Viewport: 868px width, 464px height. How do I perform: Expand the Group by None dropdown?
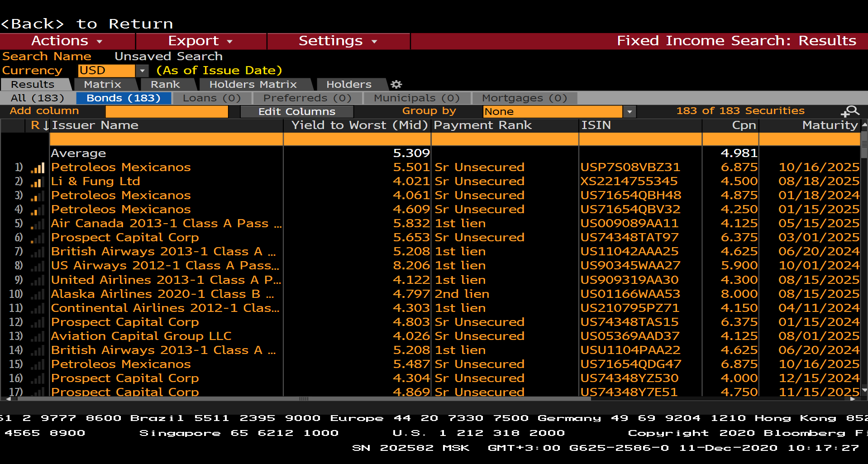click(630, 111)
